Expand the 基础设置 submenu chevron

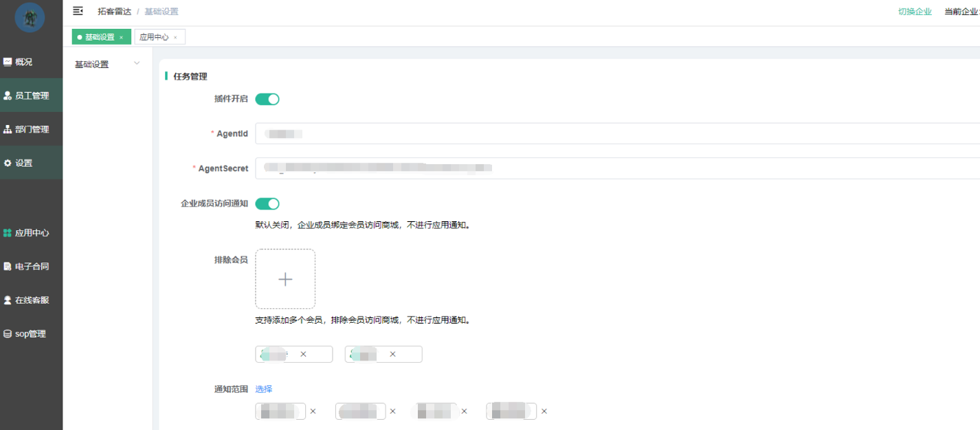(137, 64)
